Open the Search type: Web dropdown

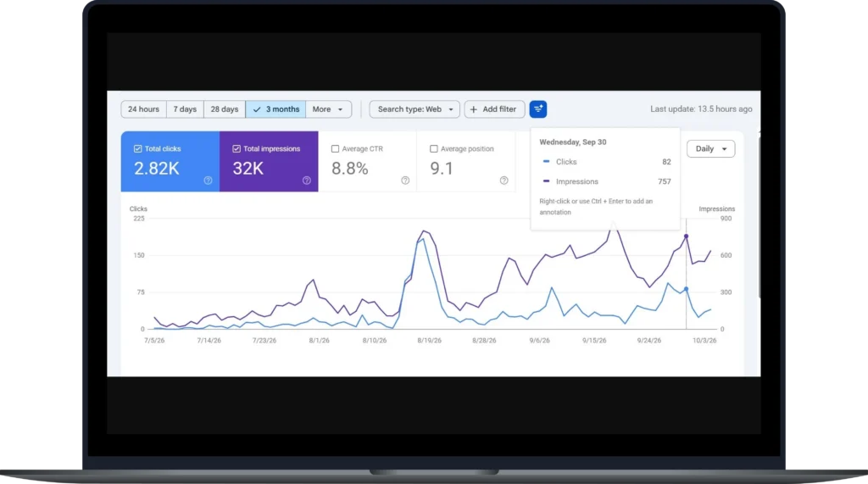(x=415, y=109)
